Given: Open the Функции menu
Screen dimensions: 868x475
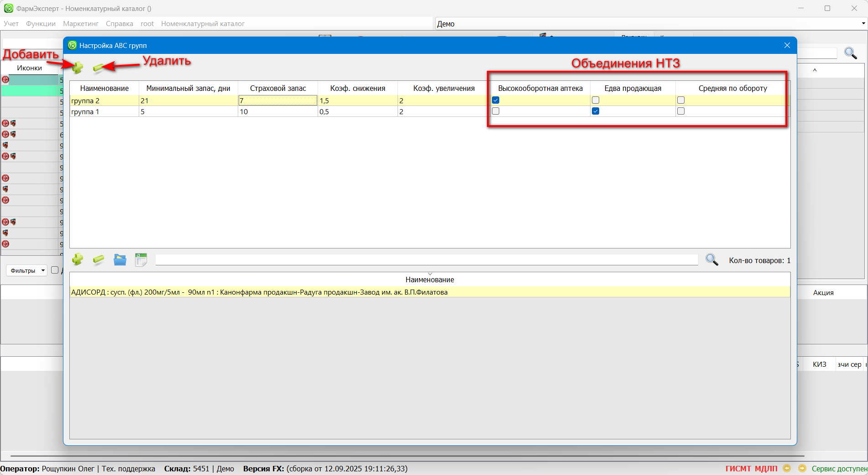Looking at the screenshot, I should [41, 24].
